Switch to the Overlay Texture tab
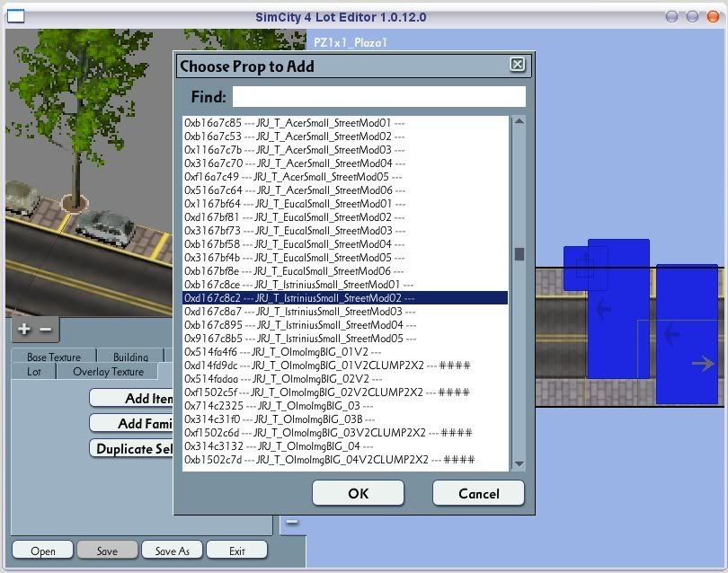Image resolution: width=728 pixels, height=573 pixels. pos(108,371)
